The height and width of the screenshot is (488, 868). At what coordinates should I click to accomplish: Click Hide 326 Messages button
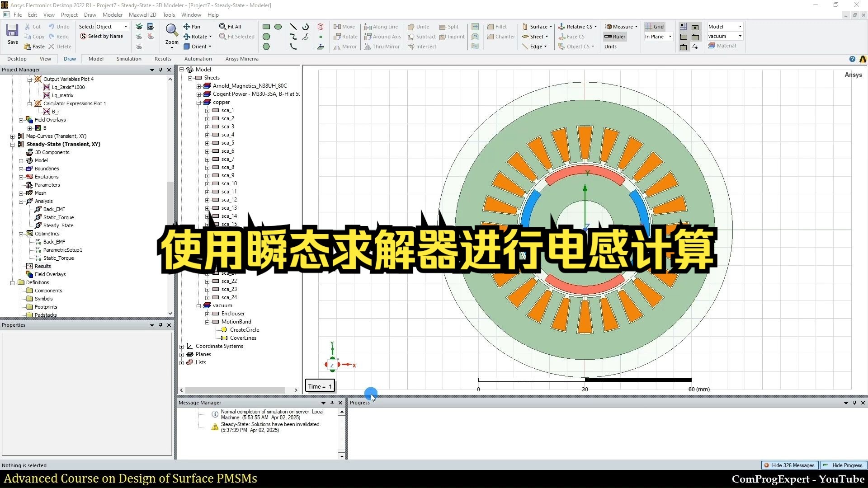[789, 465]
